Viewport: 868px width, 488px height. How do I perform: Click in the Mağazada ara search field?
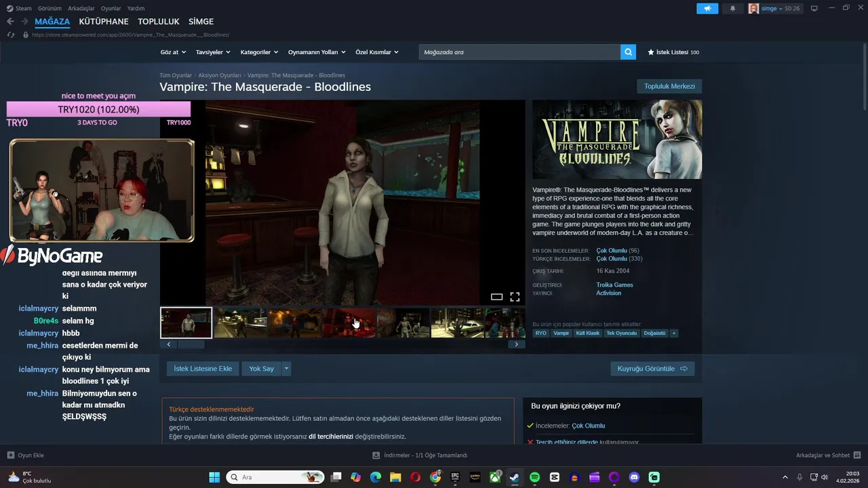(519, 52)
